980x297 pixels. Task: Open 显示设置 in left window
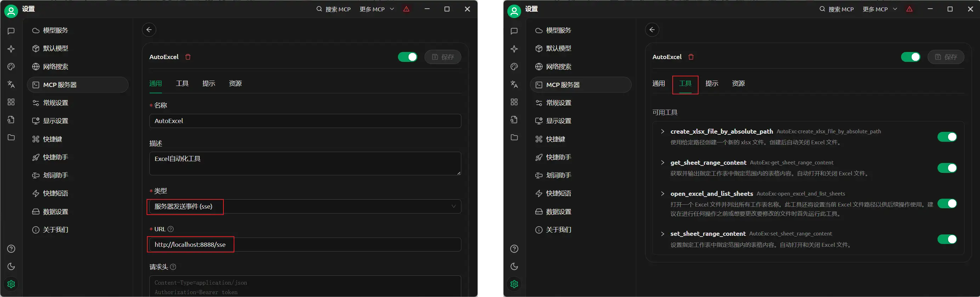click(78, 121)
